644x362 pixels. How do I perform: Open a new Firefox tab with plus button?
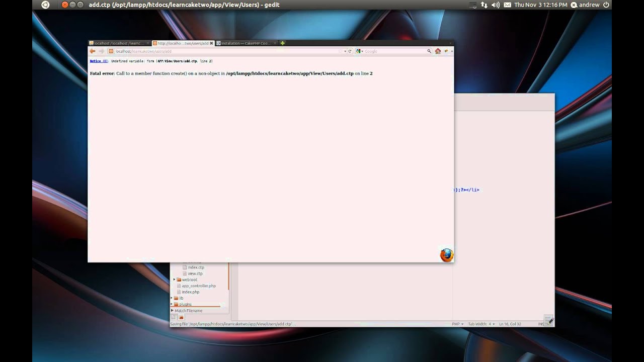282,43
